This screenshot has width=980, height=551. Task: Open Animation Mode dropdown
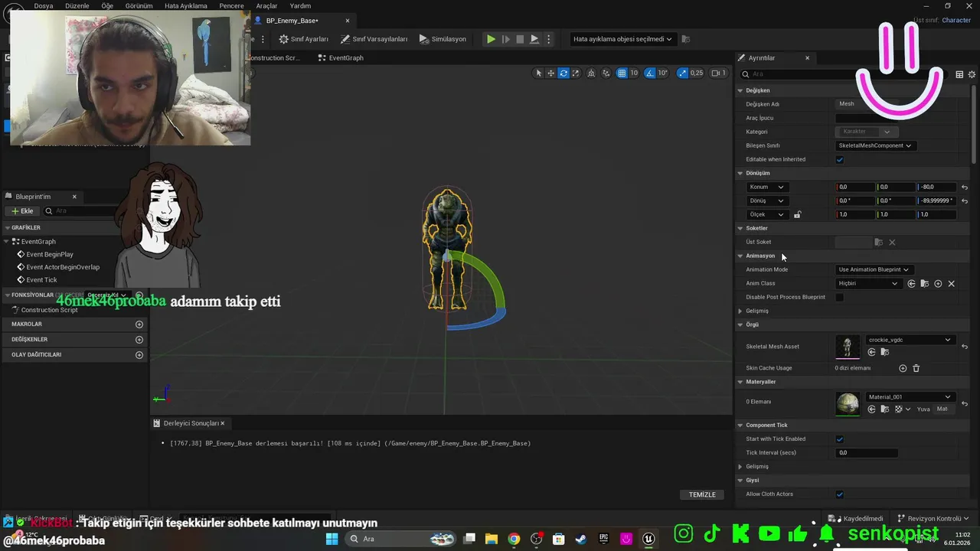point(874,269)
